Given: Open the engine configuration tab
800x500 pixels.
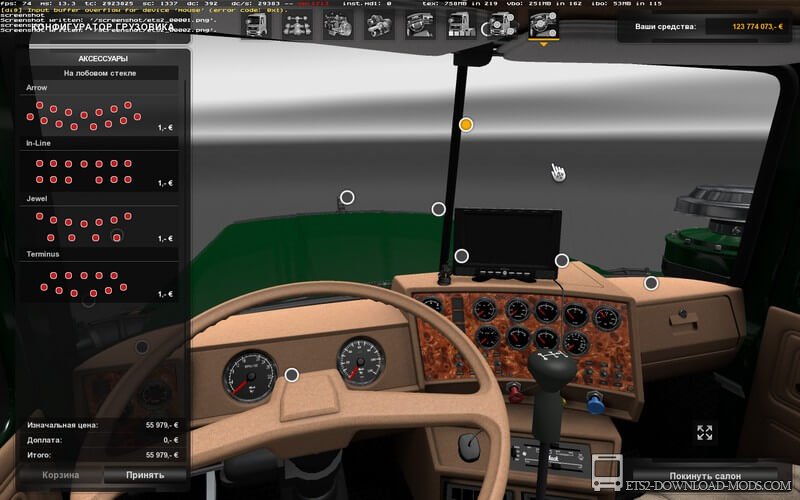Looking at the screenshot, I should 338,26.
